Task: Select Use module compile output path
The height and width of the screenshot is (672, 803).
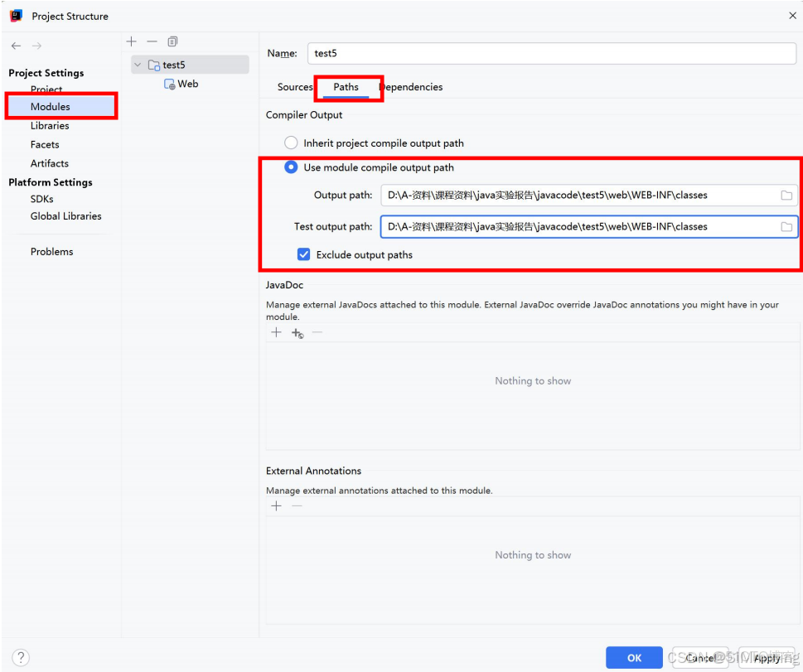Action: point(291,167)
